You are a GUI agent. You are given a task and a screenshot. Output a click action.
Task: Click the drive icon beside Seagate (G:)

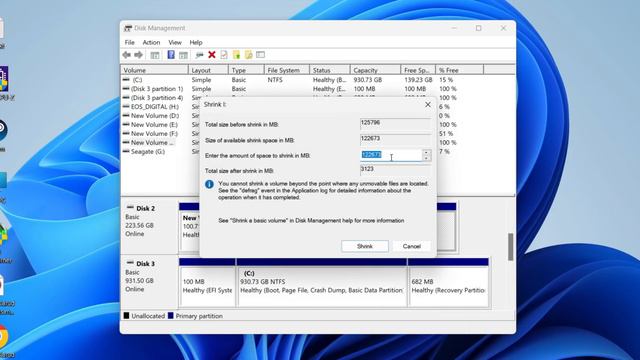coord(126,151)
